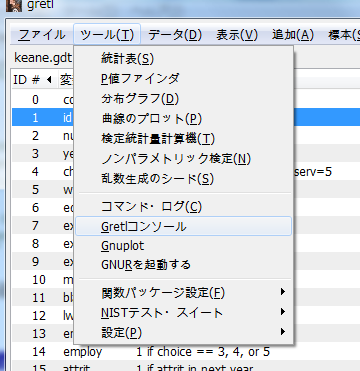Close the ツール(T) menu in menu bar
Screen dimensions: 360x371
(x=107, y=35)
